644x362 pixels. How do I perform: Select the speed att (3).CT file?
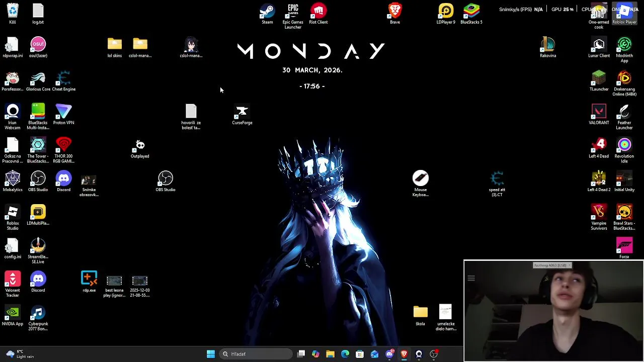497,184
